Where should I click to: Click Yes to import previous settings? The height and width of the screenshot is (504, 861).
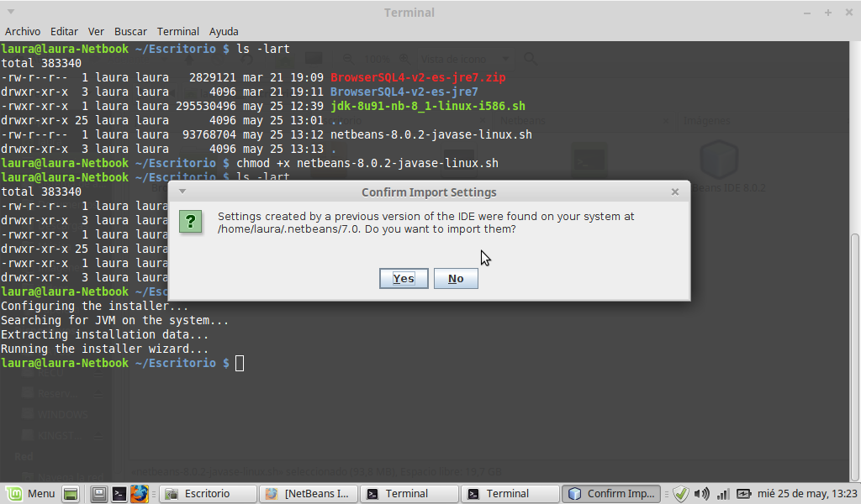click(x=404, y=279)
